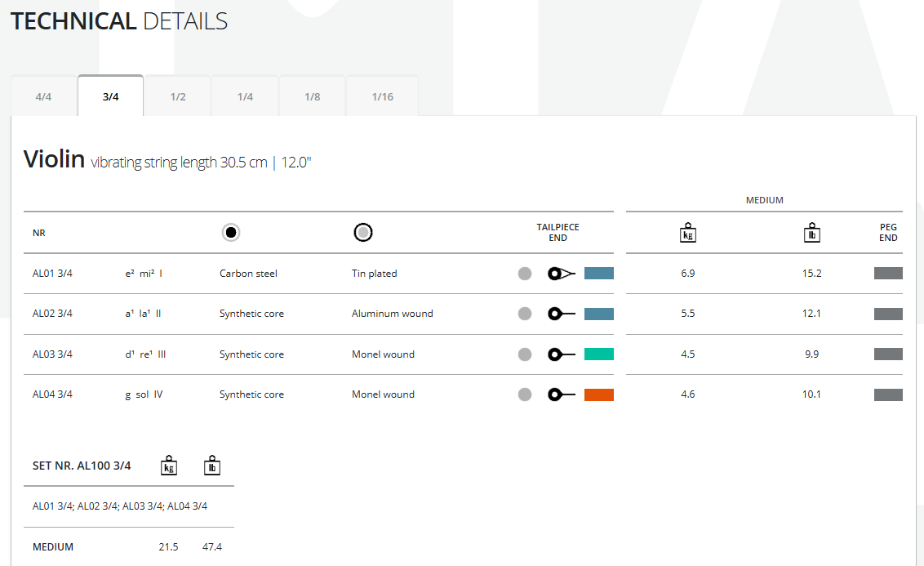Click the blue tailpiece color swatch for AL01

click(598, 273)
